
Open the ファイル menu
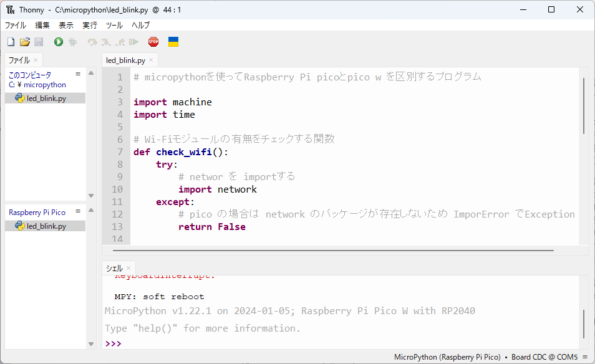16,26
